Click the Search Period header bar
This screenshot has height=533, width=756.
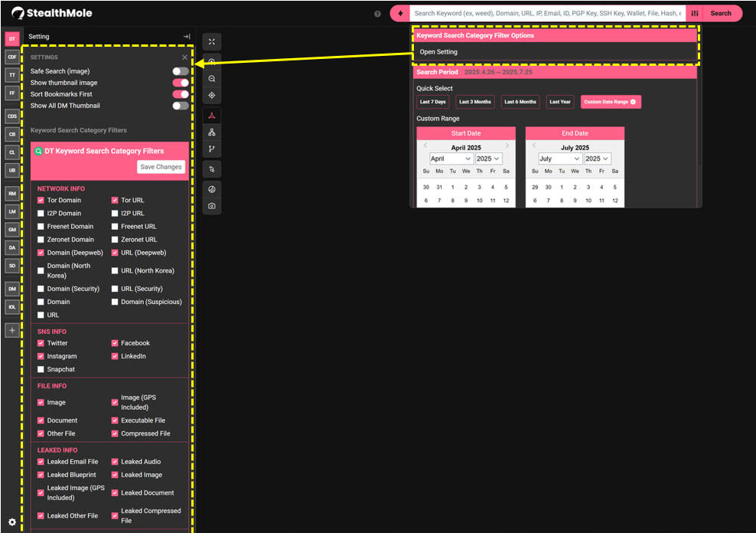555,72
